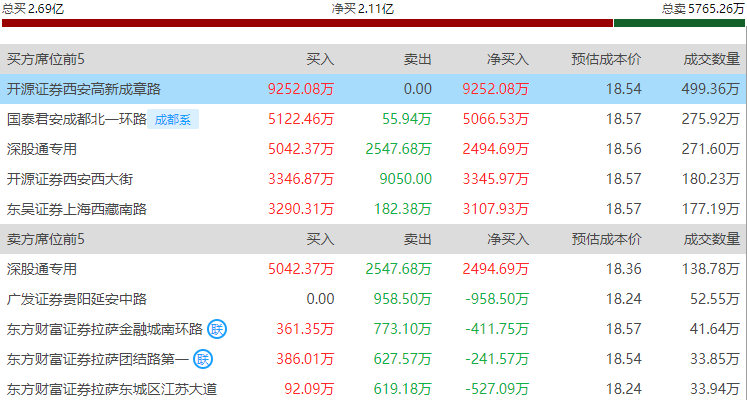Click the 成都系 tag next to 国泰君安

pos(174,120)
